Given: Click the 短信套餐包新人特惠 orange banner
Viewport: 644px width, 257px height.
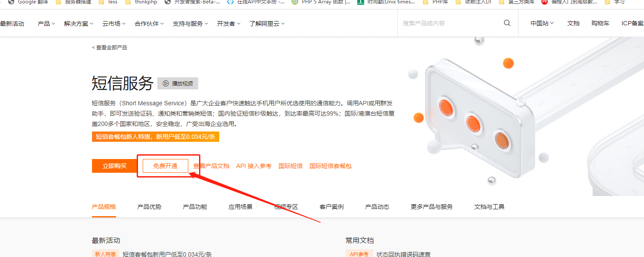Looking at the screenshot, I should click(x=156, y=137).
